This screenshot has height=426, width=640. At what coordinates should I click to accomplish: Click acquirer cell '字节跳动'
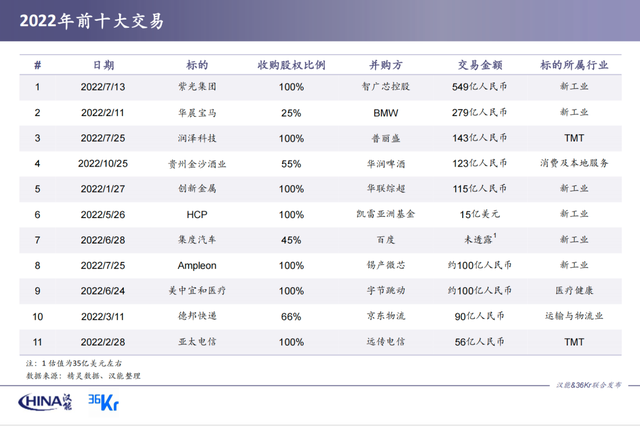(x=386, y=291)
